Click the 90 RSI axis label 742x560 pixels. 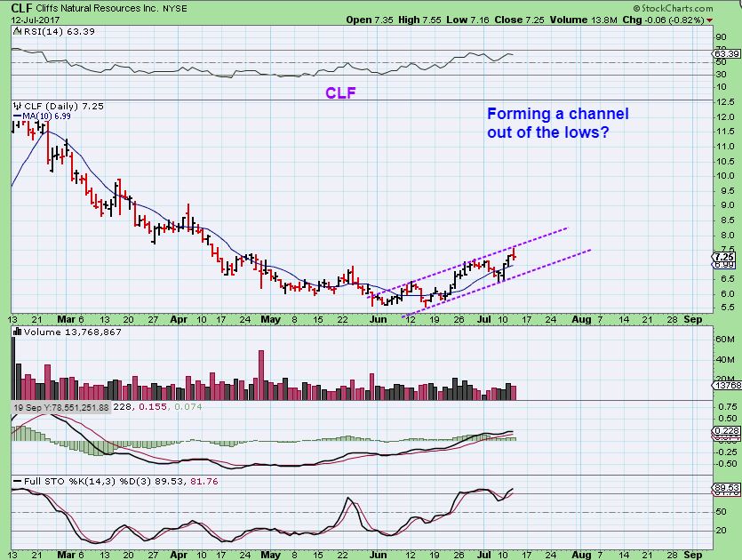[x=721, y=37]
